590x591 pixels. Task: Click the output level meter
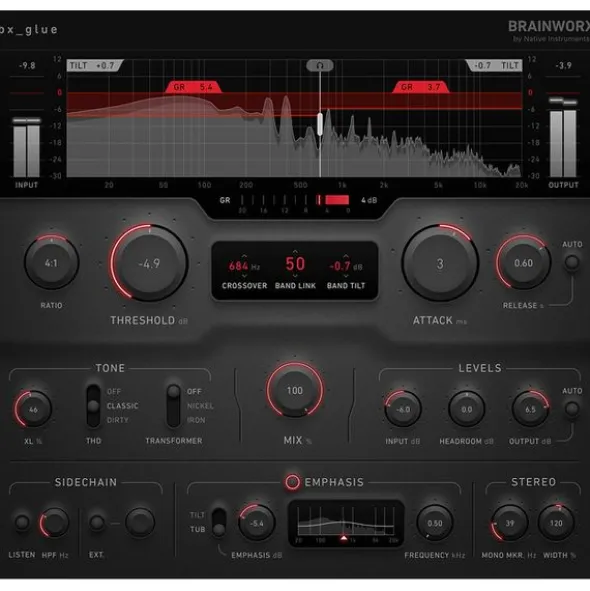[x=563, y=137]
